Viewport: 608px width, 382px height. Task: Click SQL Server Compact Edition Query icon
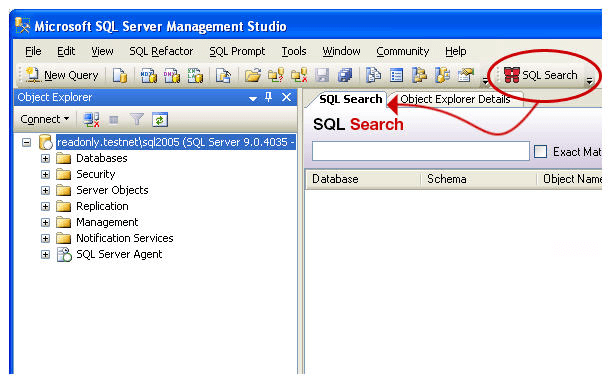coord(223,75)
